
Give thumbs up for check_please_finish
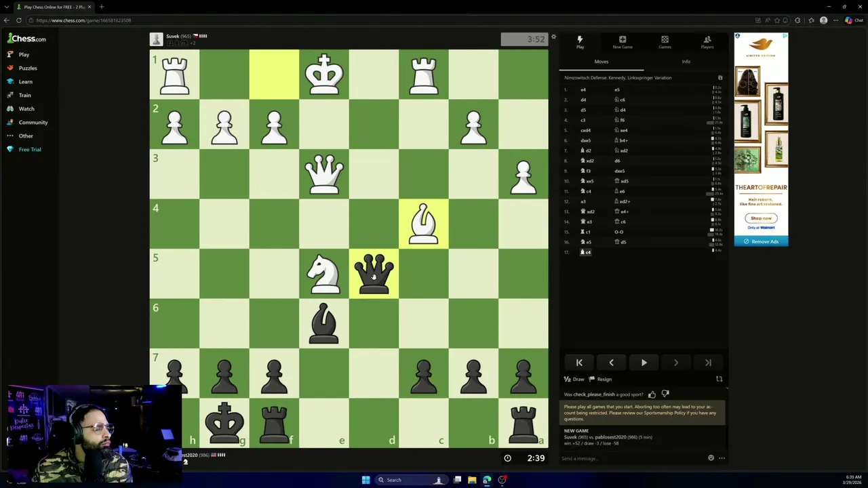pos(652,394)
